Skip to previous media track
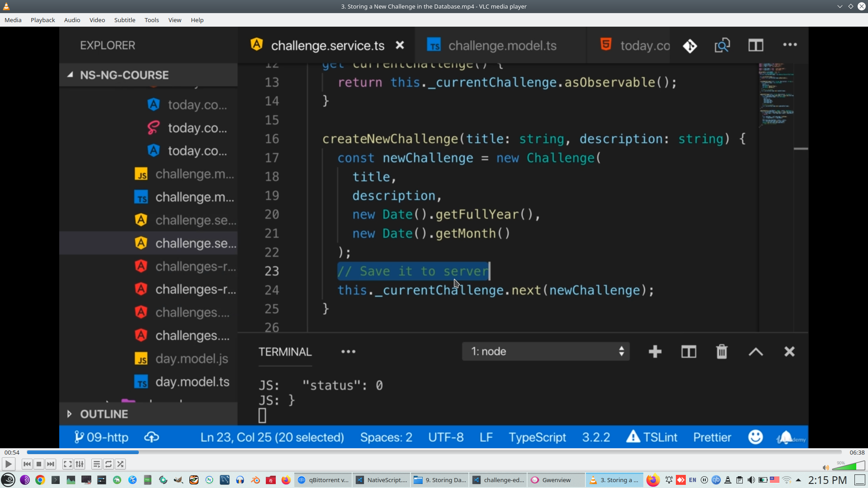The image size is (868, 488). (x=27, y=464)
